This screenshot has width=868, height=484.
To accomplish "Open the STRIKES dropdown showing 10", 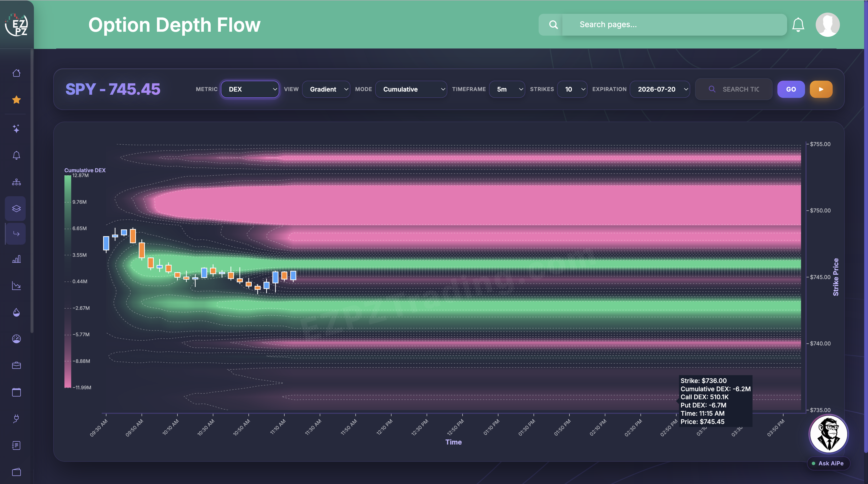I will (x=572, y=89).
